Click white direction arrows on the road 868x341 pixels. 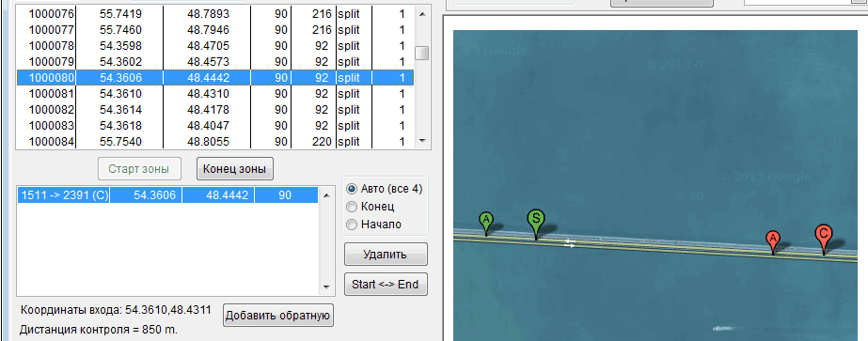click(x=570, y=242)
